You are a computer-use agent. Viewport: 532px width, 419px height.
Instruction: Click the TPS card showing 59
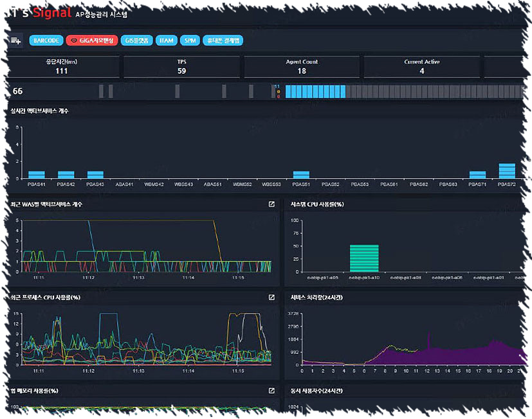pyautogui.click(x=182, y=67)
